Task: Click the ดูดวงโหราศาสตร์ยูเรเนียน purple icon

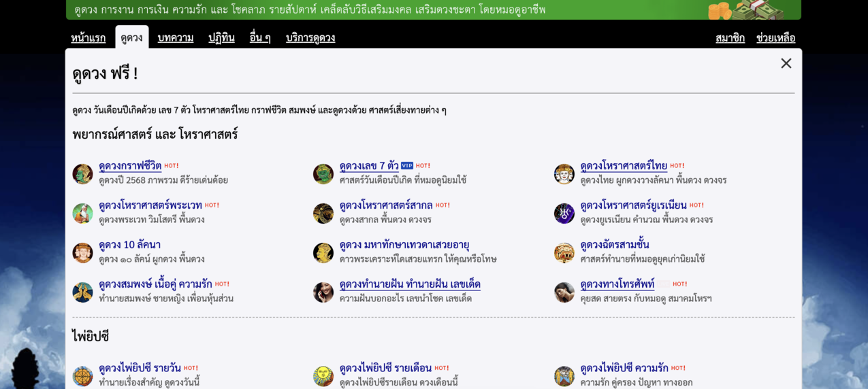Action: 564,214
